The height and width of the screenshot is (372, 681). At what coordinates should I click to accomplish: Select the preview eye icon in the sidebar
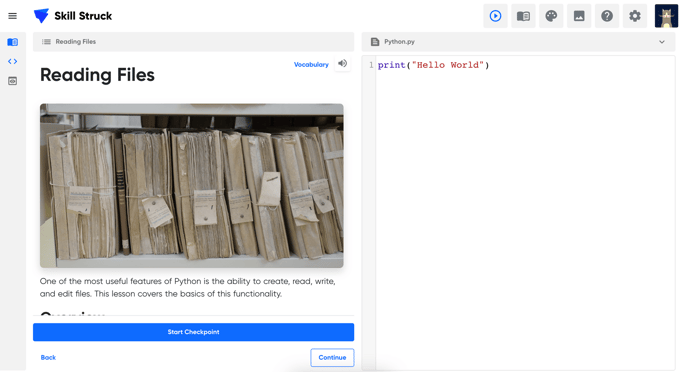[x=13, y=81]
